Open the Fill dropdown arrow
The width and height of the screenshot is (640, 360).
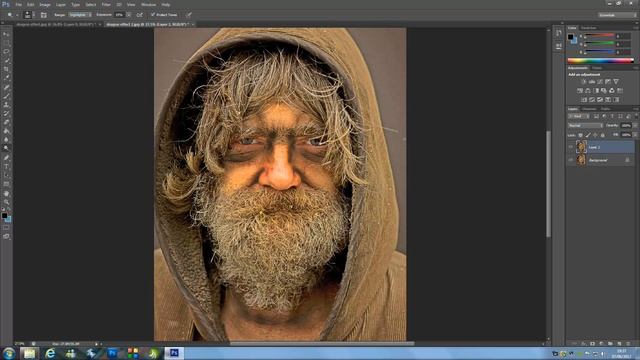pos(635,135)
